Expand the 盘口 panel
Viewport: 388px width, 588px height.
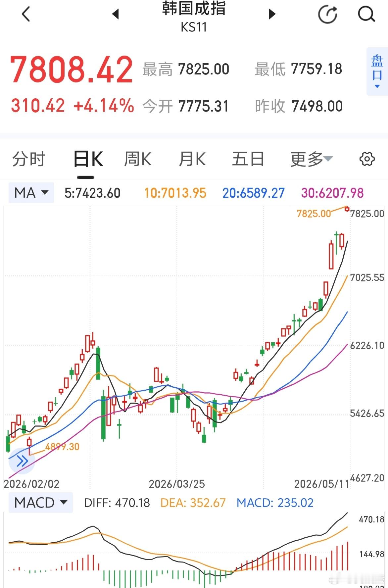[x=377, y=72]
